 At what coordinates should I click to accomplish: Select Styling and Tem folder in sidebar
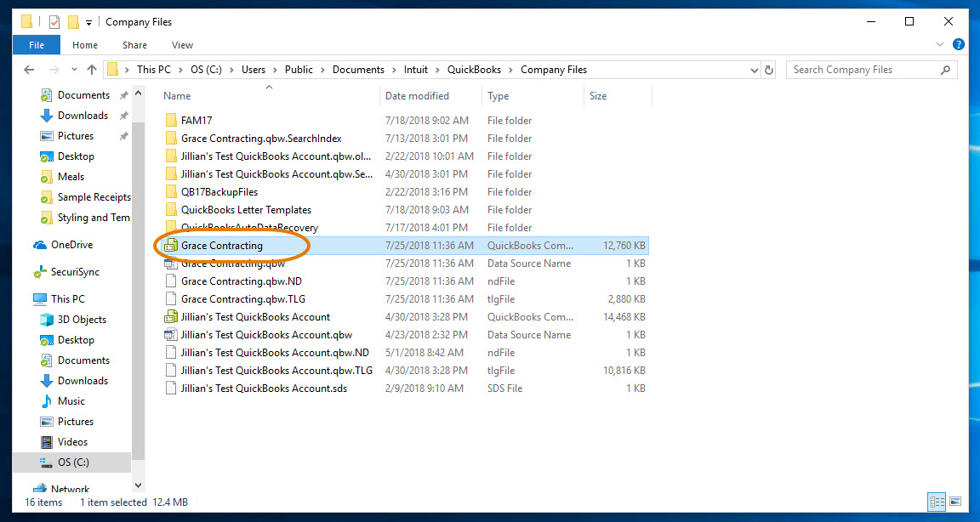tap(94, 218)
